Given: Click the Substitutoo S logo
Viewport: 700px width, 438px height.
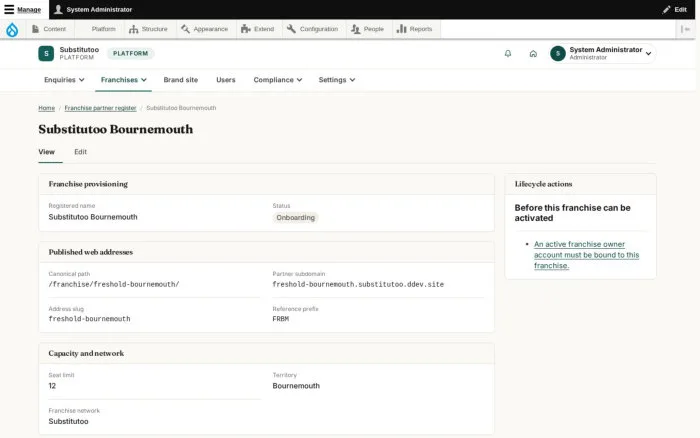Looking at the screenshot, I should [46, 54].
